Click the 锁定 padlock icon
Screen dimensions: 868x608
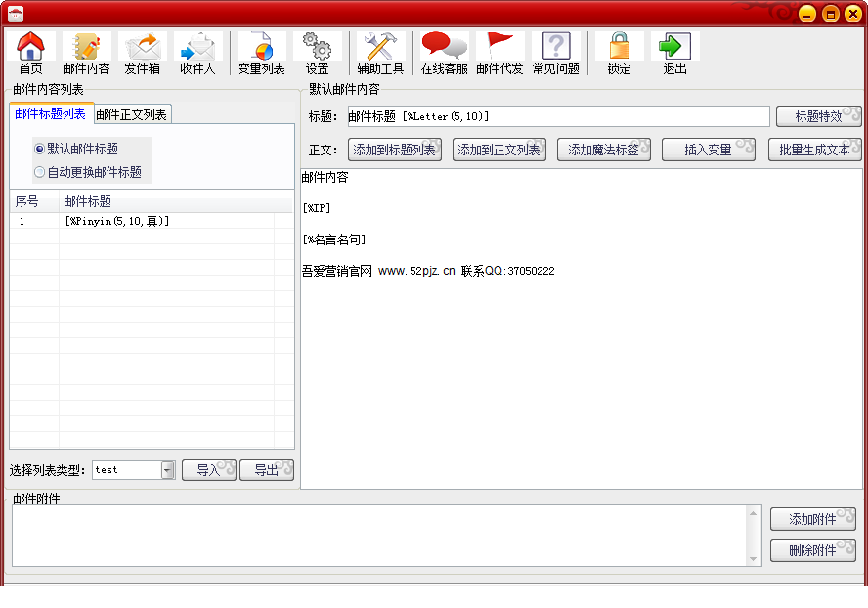click(x=619, y=53)
